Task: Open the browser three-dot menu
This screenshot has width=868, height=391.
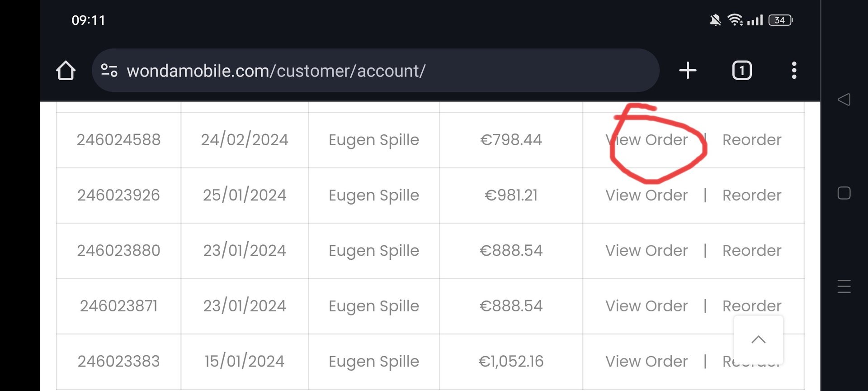Action: [x=794, y=71]
